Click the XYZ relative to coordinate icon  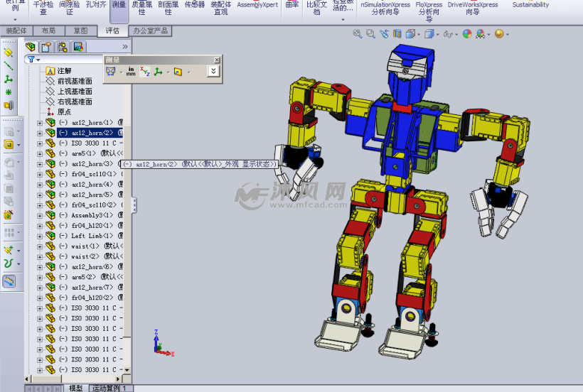tap(159, 72)
